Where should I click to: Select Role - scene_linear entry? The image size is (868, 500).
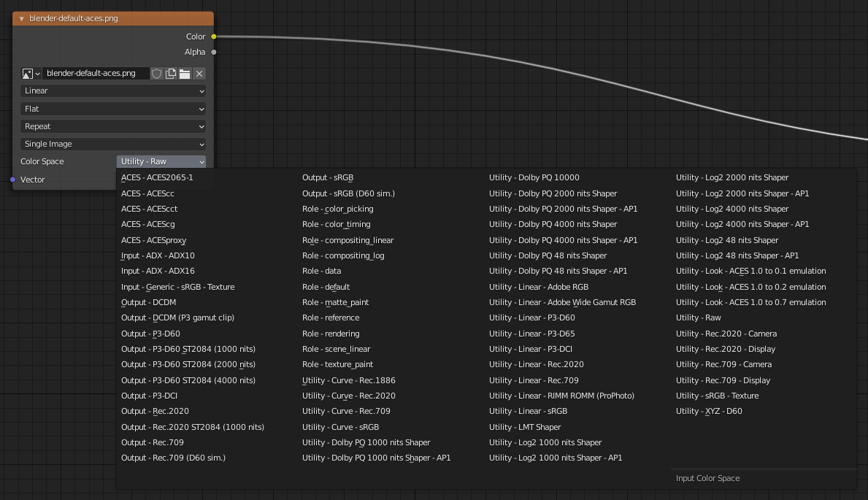(337, 349)
